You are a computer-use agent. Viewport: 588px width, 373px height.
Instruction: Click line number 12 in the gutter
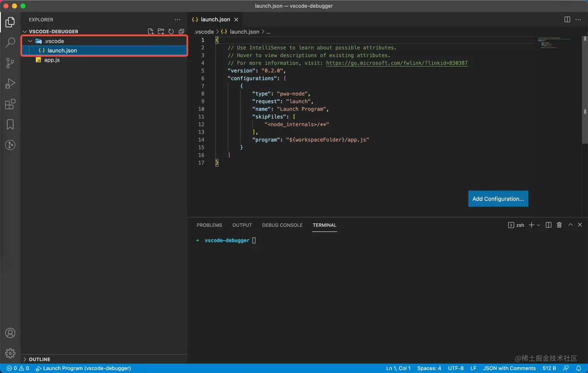click(201, 125)
